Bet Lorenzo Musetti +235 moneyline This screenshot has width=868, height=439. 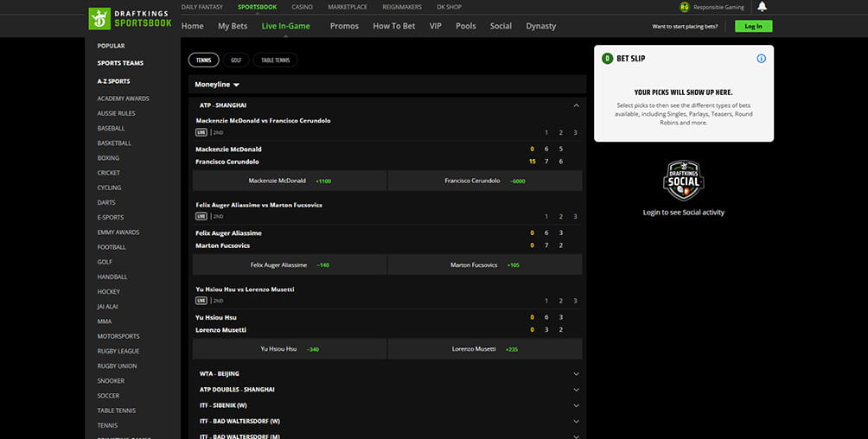click(485, 349)
